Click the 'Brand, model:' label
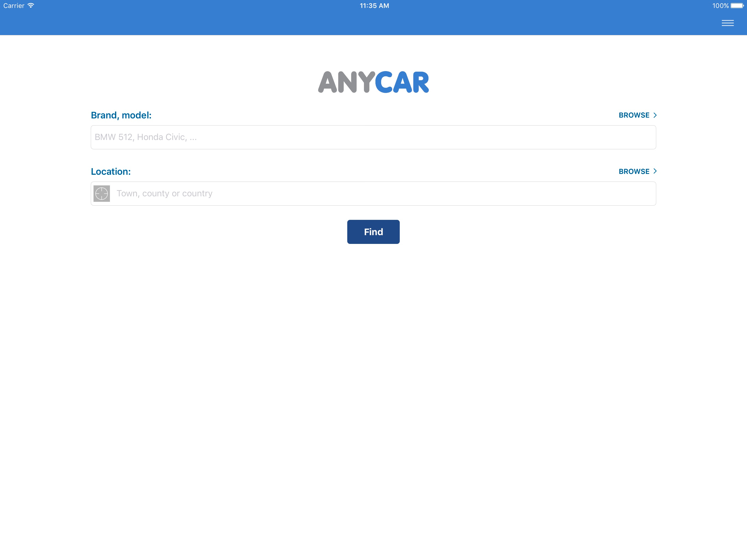The image size is (747, 560). [x=121, y=115]
